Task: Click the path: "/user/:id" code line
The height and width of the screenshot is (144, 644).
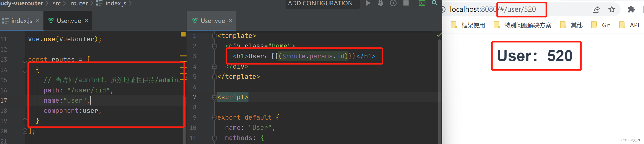Action: [x=79, y=90]
